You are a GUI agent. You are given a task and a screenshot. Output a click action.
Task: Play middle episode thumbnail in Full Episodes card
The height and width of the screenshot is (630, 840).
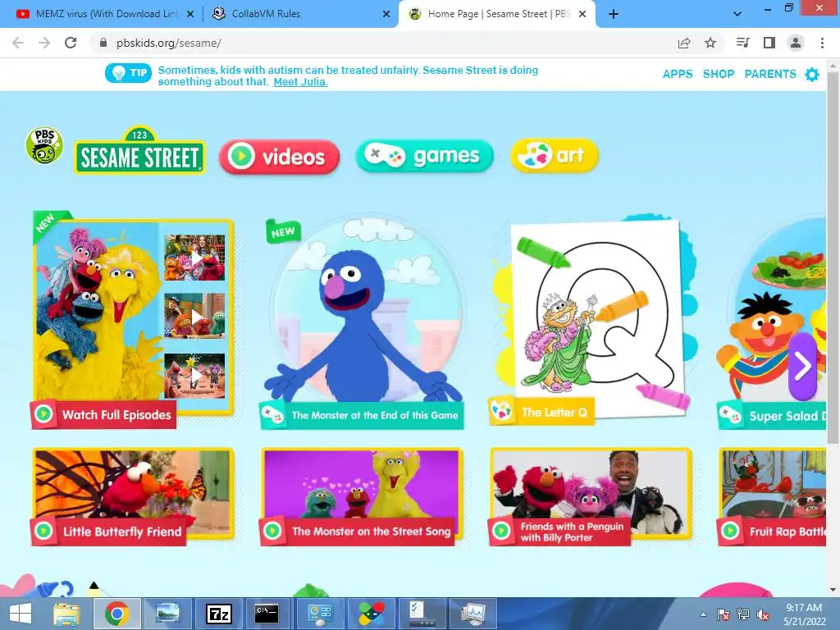tap(194, 316)
